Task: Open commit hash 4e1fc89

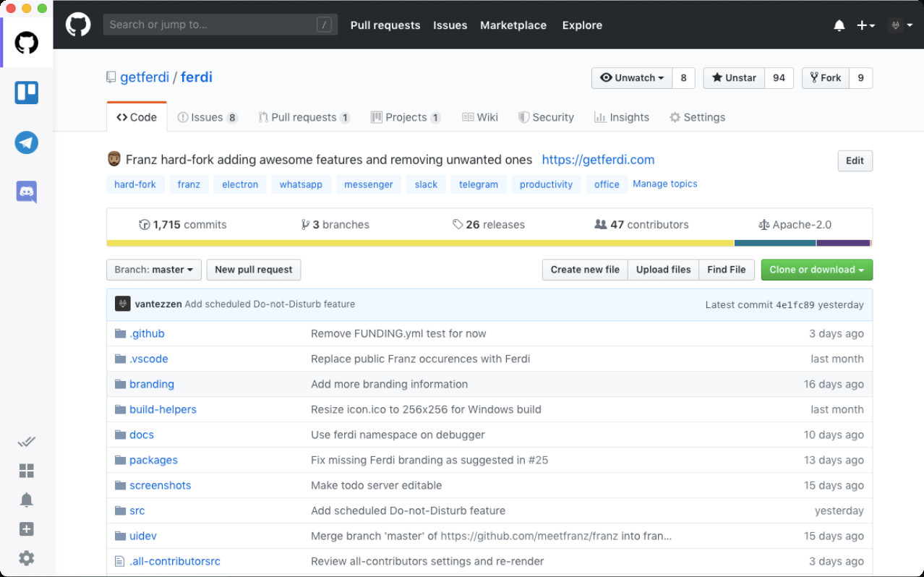Action: click(795, 304)
